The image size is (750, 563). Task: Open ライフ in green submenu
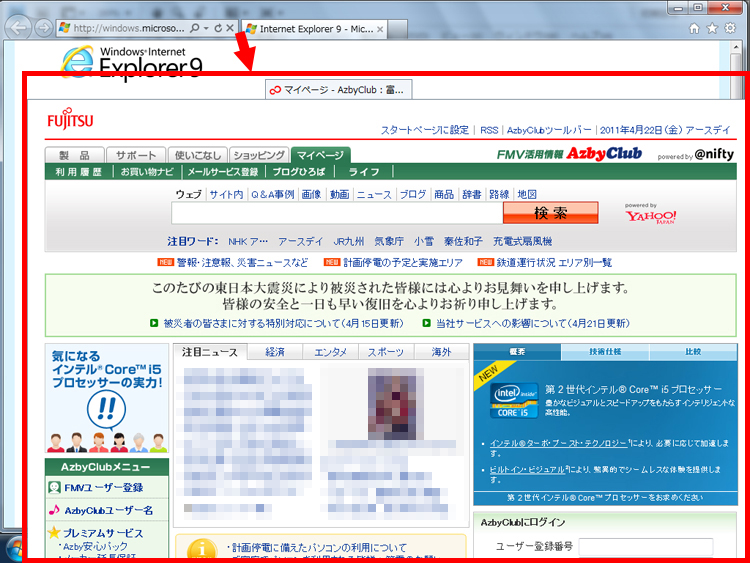(364, 172)
